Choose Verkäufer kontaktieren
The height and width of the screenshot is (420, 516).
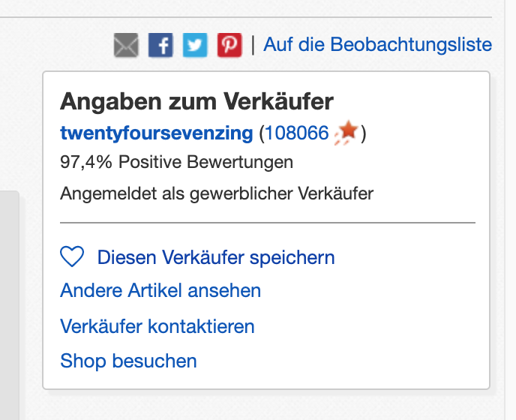pyautogui.click(x=157, y=326)
